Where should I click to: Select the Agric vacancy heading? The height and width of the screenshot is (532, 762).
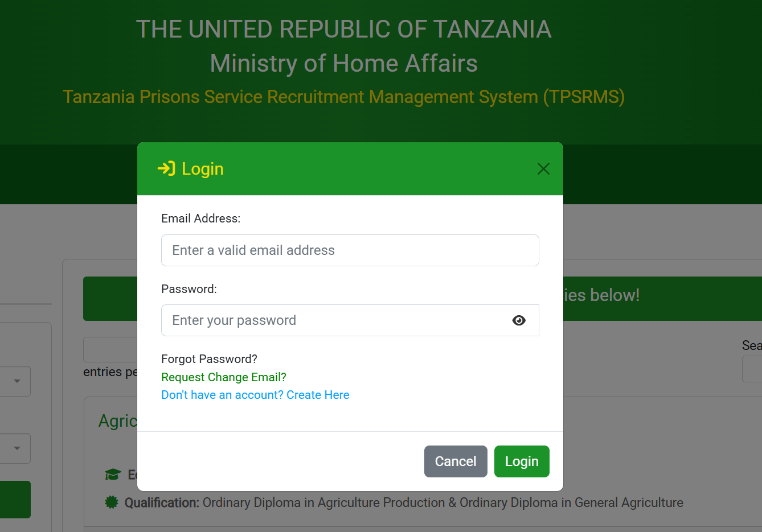point(118,421)
